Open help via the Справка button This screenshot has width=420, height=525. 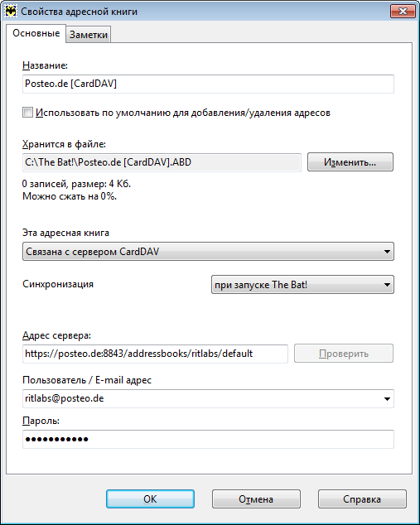coord(362,499)
